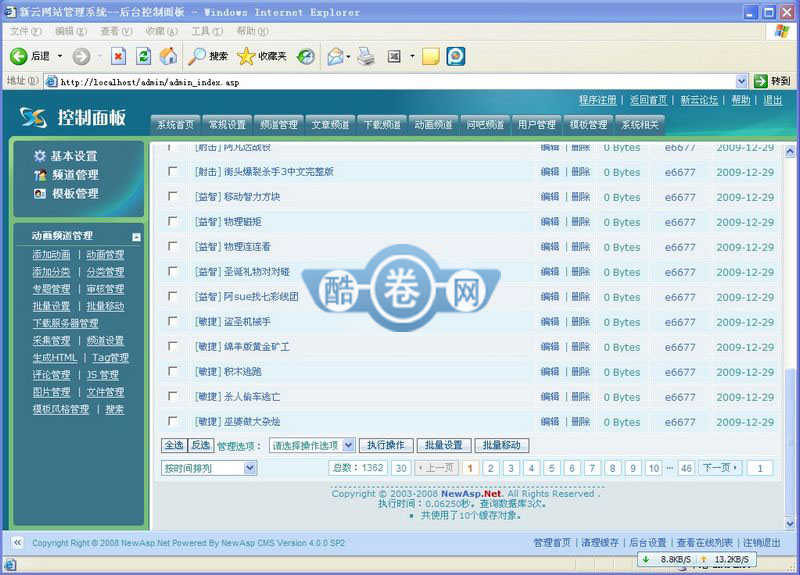Open the 按时间排列 sort dropdown
Image resolution: width=800 pixels, height=575 pixels.
point(209,468)
